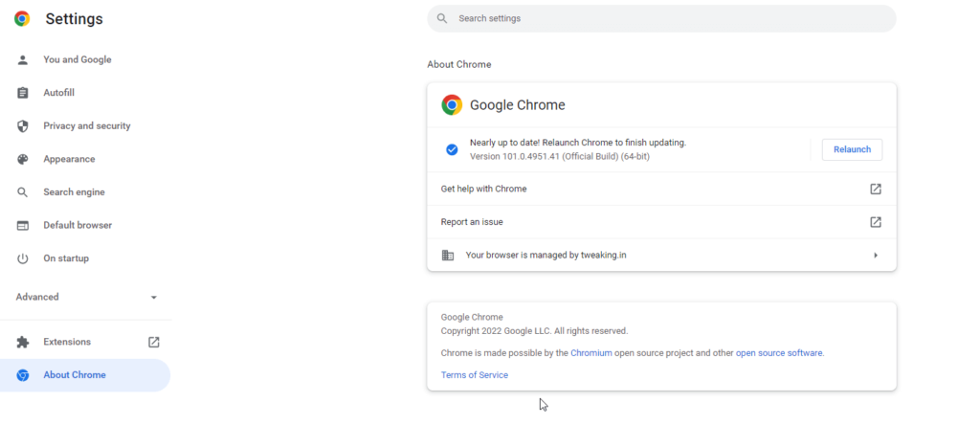
Task: Open the Chromium project link
Action: [x=591, y=353]
